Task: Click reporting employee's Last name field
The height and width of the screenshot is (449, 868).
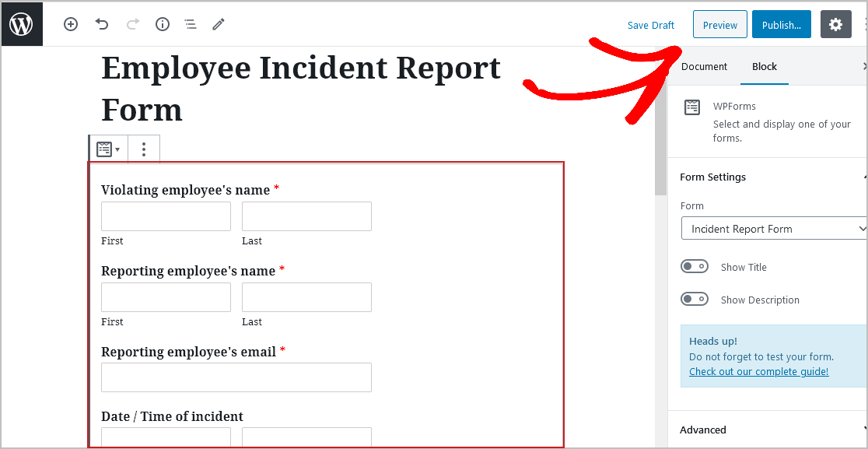Action: pos(306,297)
